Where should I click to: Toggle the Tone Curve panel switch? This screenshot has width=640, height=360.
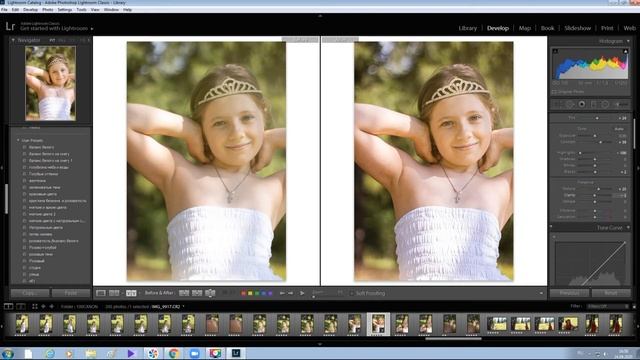[551, 227]
